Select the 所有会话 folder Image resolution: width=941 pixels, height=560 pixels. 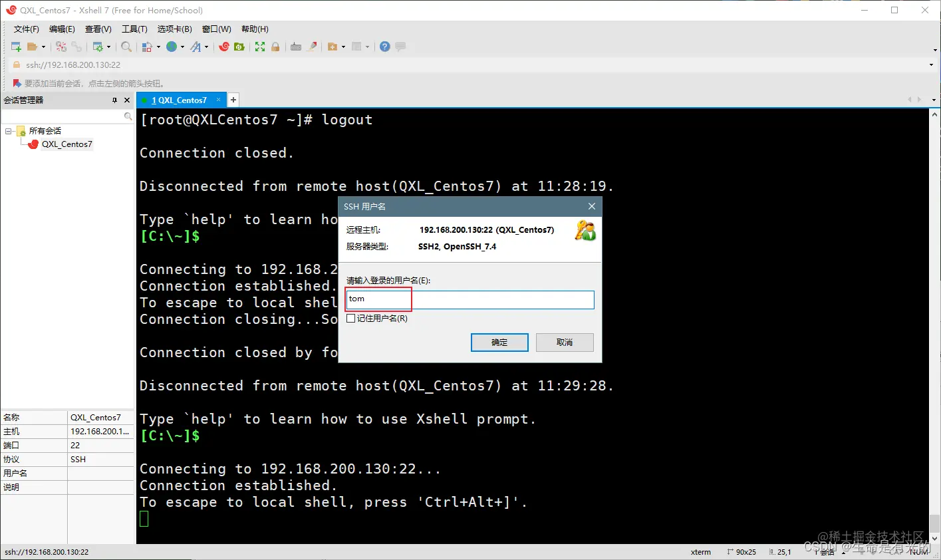[x=45, y=131]
